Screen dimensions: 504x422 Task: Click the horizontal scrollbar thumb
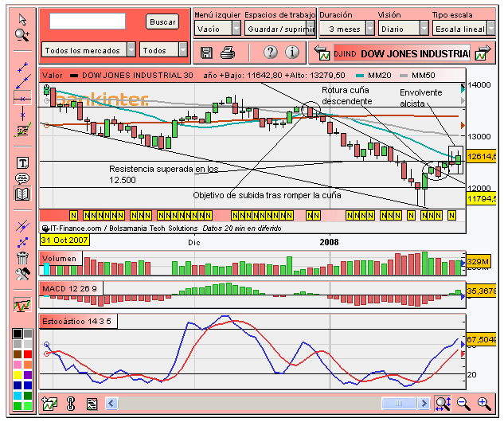pos(399,403)
